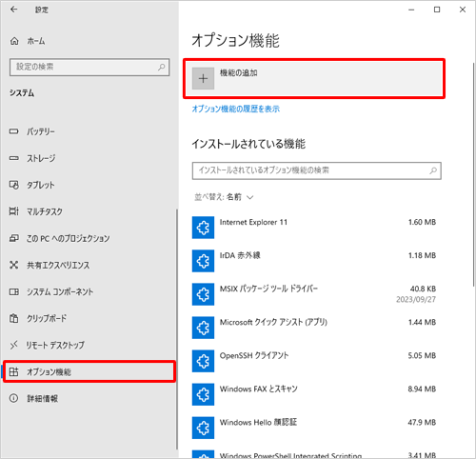Open オプション機能の履歴を表示 link
The image size is (476, 459).
point(236,109)
